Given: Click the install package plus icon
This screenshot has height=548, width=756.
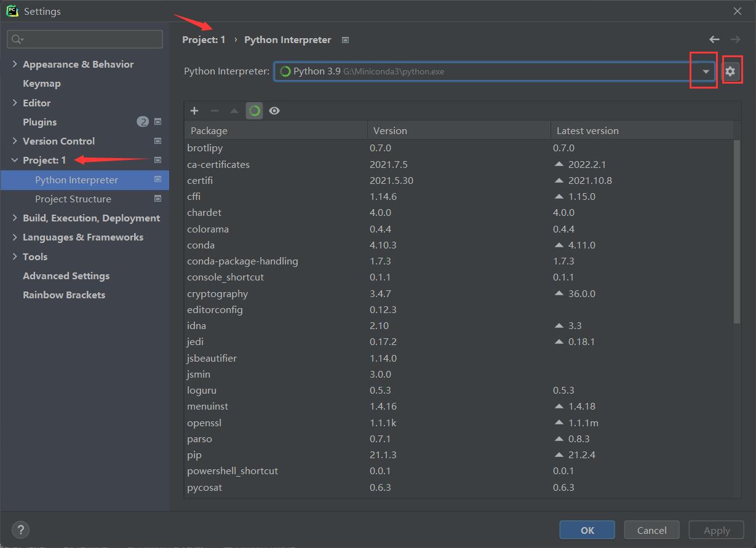Looking at the screenshot, I should (194, 111).
